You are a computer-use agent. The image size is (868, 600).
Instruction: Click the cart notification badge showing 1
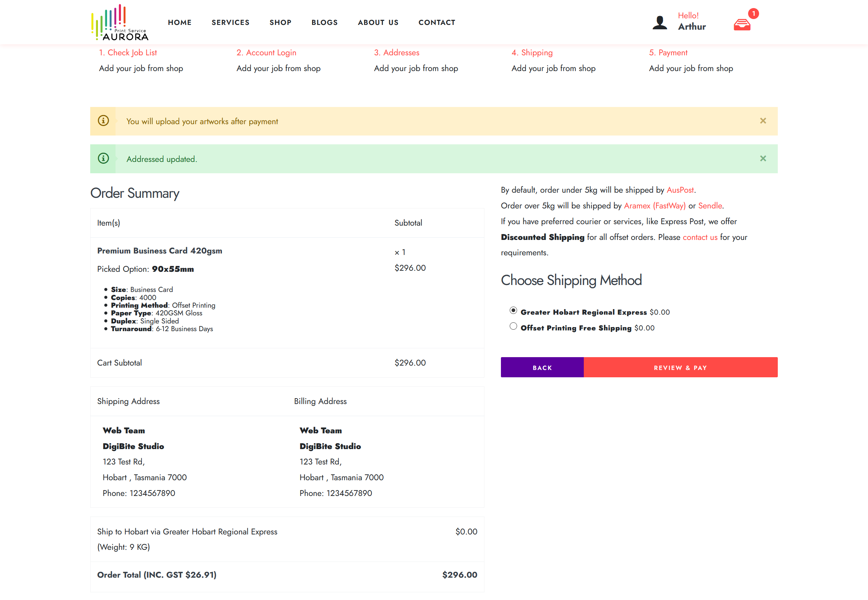click(x=753, y=13)
